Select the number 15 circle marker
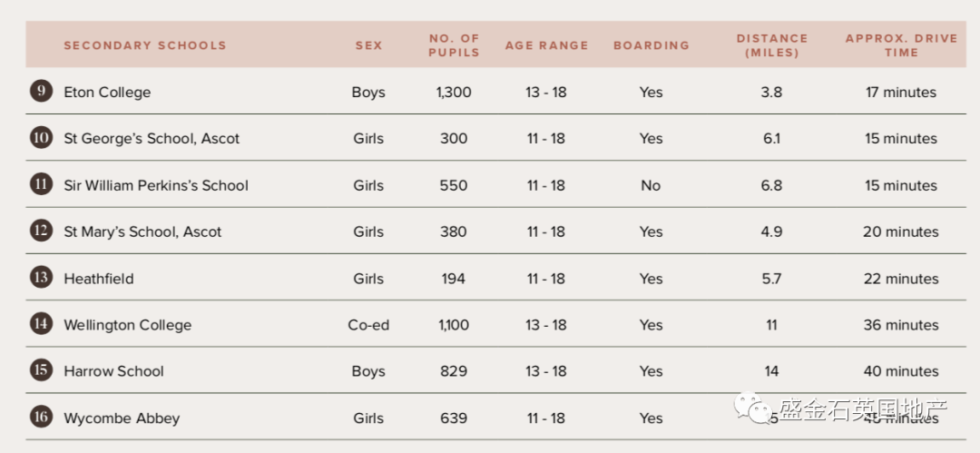 coord(41,369)
